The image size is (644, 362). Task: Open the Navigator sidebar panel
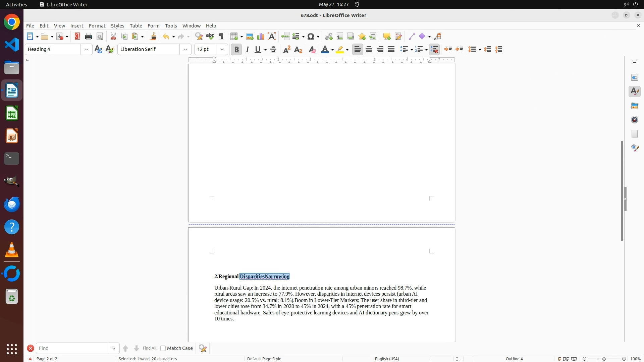click(x=634, y=120)
